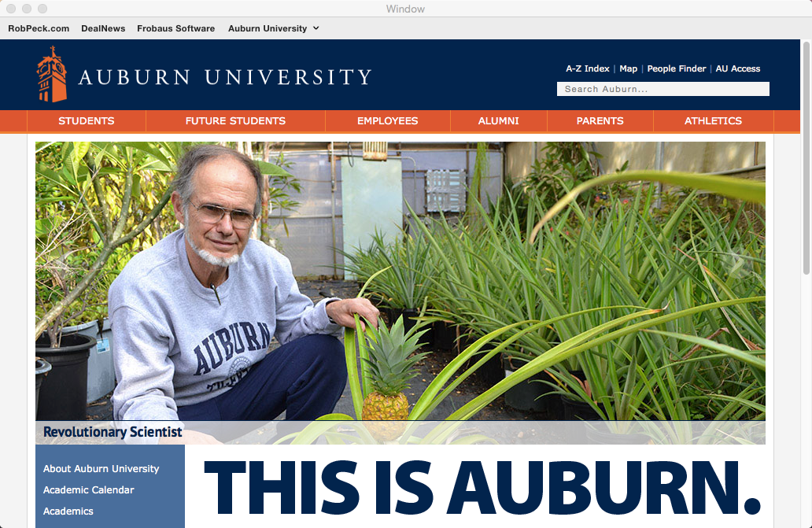Open the People Finder link
Image resolution: width=812 pixels, height=528 pixels.
[677, 68]
